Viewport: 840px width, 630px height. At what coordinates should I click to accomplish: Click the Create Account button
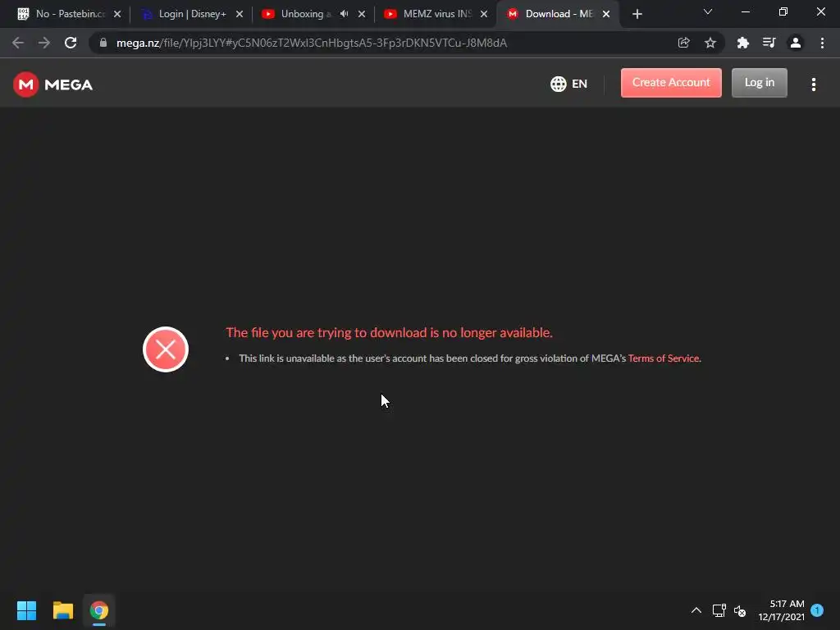click(x=671, y=83)
